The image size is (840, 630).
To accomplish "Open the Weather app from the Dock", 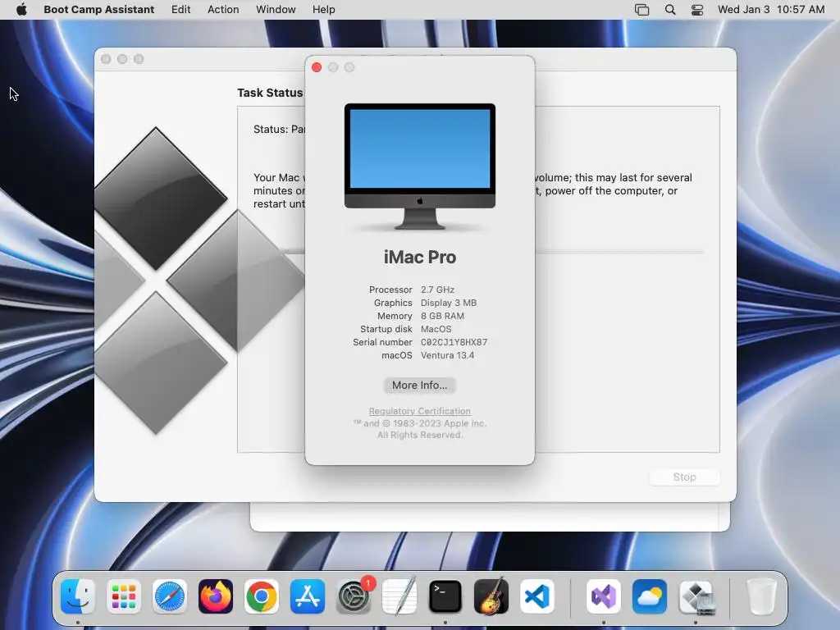I will [x=650, y=596].
